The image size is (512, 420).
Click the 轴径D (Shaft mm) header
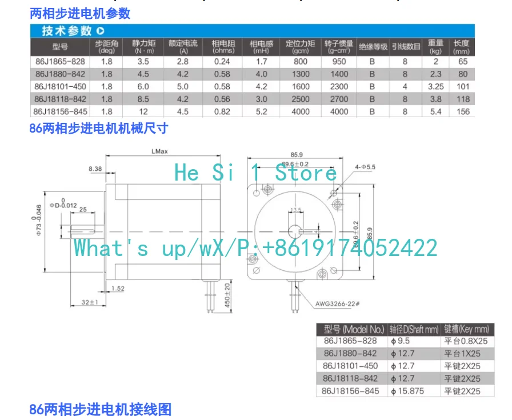click(x=414, y=329)
